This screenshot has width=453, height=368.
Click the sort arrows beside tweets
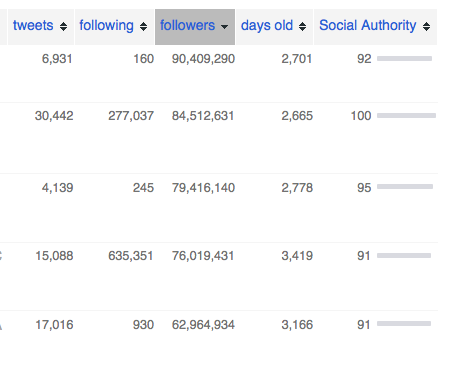tap(63, 26)
